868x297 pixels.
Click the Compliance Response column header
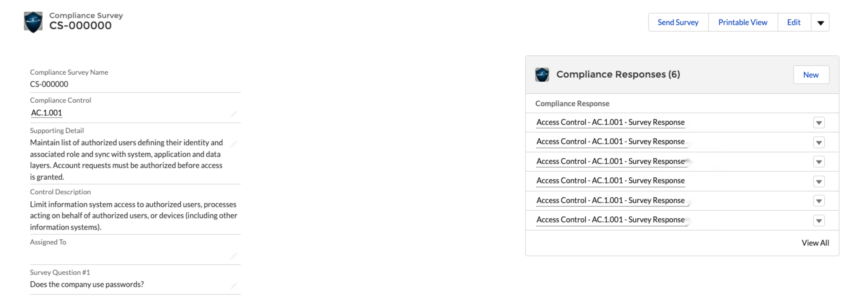click(x=572, y=104)
